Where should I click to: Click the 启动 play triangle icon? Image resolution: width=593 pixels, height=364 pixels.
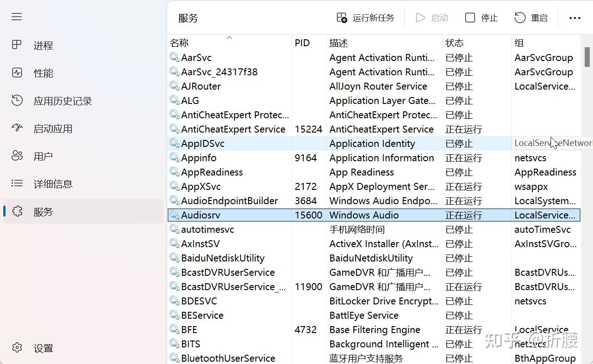pos(420,18)
